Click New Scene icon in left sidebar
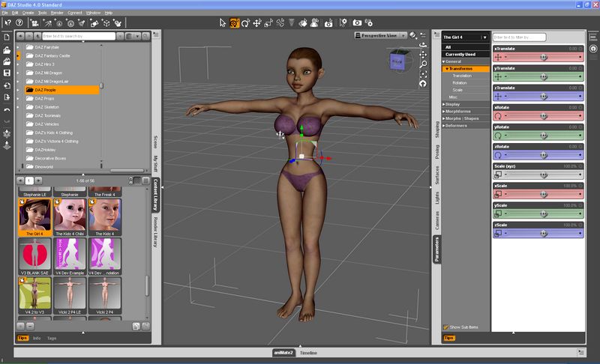Screen dimensions: 600x364 (7, 37)
